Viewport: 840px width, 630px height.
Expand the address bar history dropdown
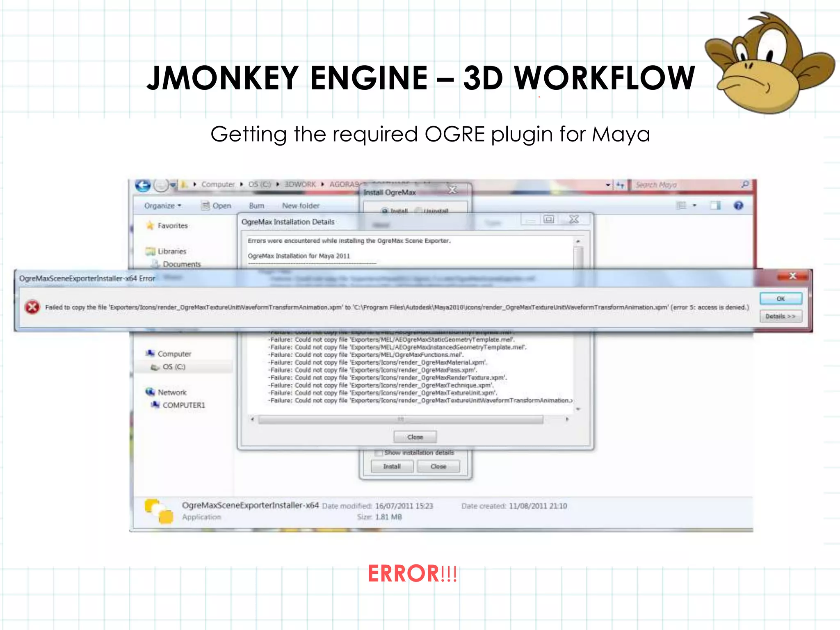point(608,185)
